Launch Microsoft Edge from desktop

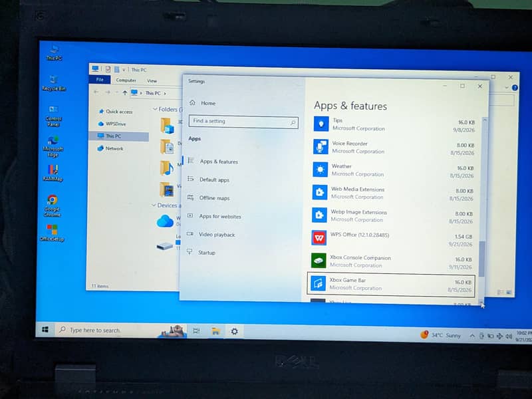tap(53, 146)
